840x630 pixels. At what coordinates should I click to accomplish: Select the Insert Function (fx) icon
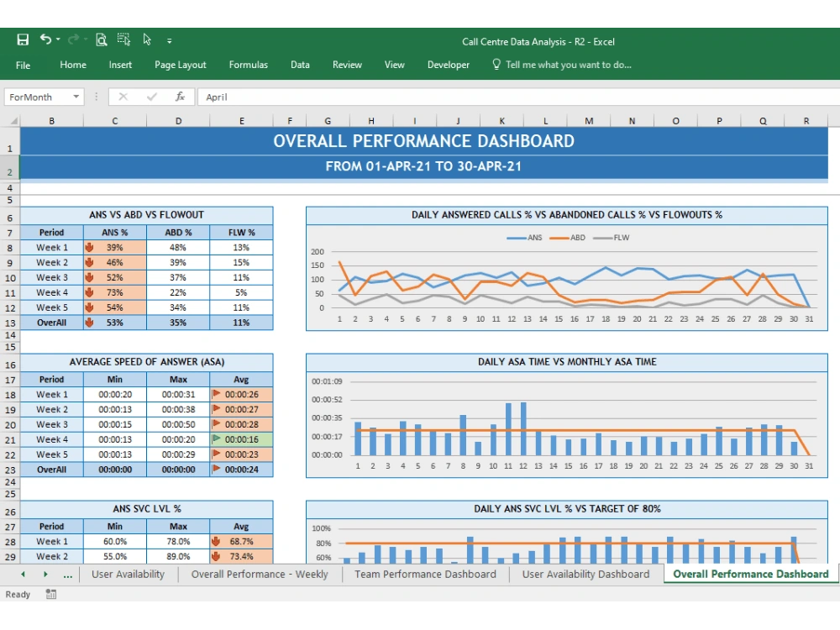click(x=179, y=97)
